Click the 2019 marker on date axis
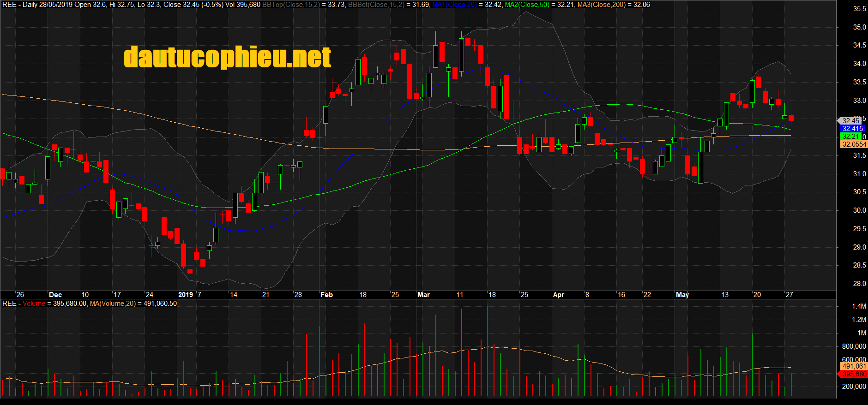The height and width of the screenshot is (405, 868). pyautogui.click(x=186, y=295)
